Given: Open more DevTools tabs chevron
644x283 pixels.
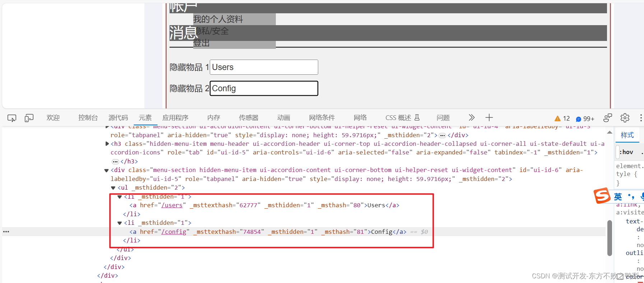Looking at the screenshot, I should pos(472,117).
